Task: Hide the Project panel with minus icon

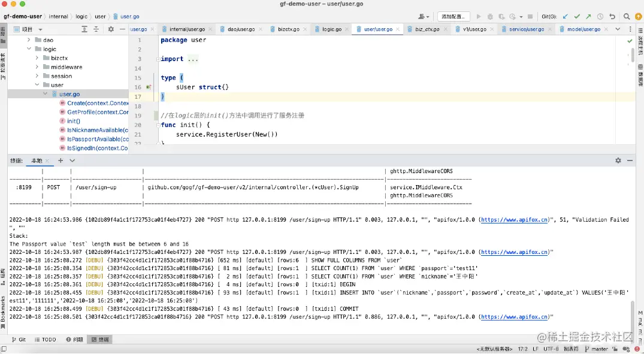Action: point(122,29)
